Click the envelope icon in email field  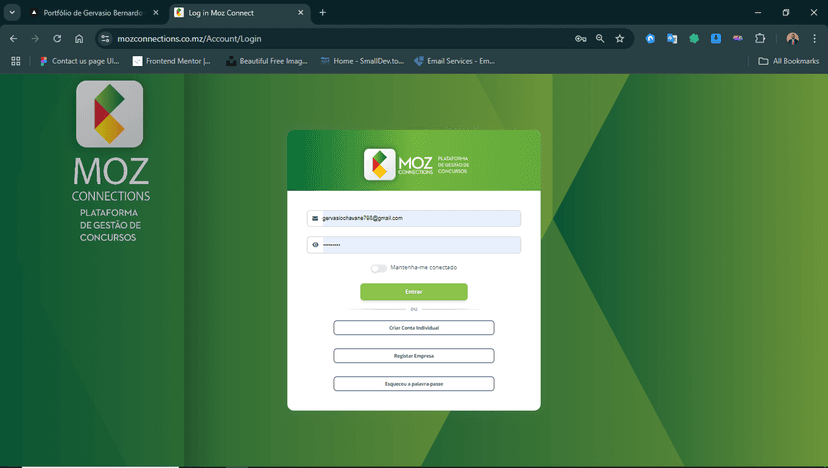point(315,218)
